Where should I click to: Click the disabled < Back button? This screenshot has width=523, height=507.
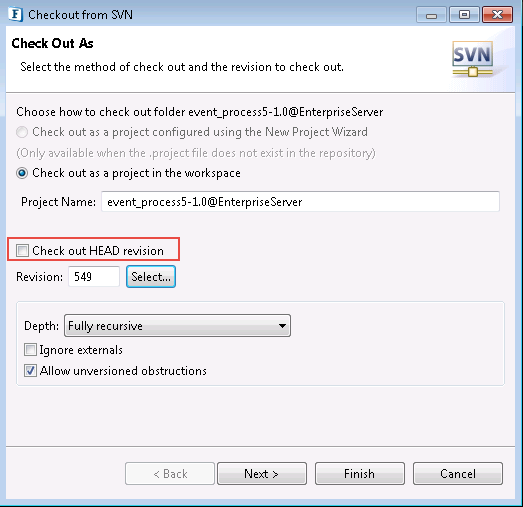click(x=170, y=473)
